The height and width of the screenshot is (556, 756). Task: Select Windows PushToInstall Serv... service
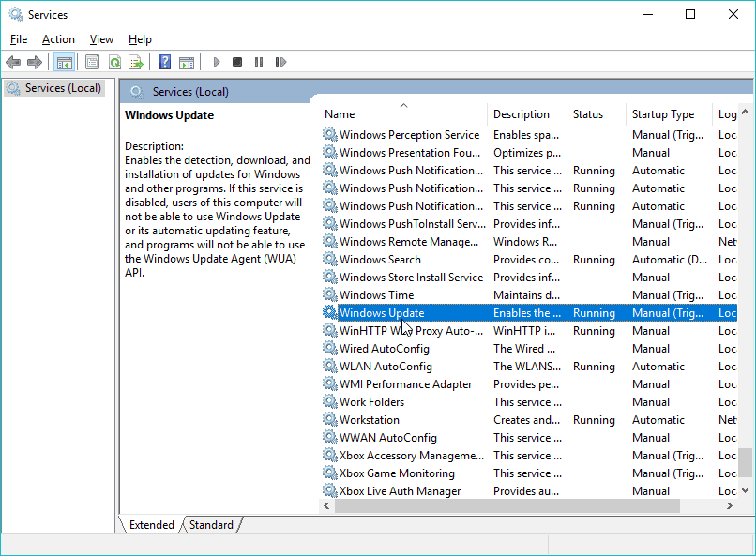(x=529, y=223)
